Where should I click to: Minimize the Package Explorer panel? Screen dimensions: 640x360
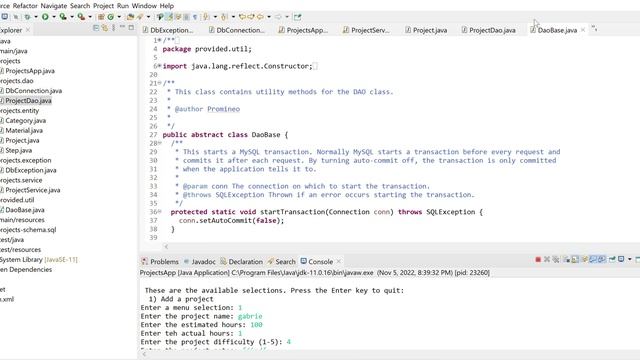[x=122, y=27]
